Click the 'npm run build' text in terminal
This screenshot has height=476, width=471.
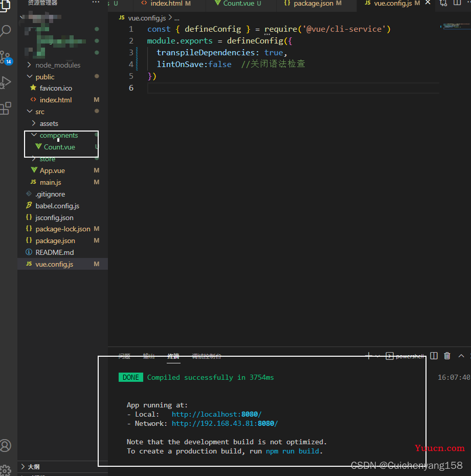[292, 451]
